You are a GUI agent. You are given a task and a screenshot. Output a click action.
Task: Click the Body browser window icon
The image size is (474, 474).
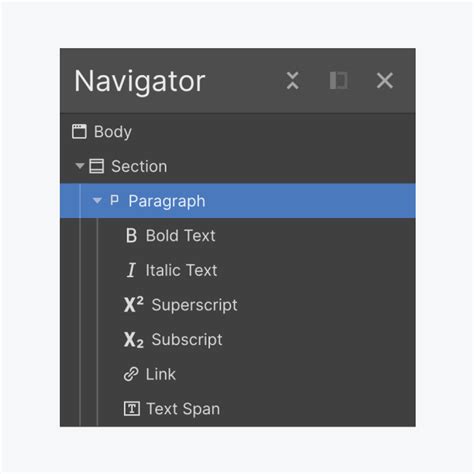click(x=79, y=131)
